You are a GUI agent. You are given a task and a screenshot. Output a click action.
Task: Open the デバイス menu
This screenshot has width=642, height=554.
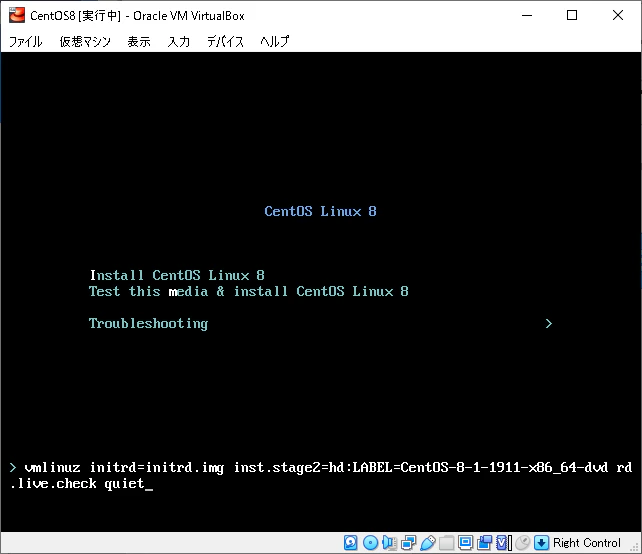tap(225, 41)
